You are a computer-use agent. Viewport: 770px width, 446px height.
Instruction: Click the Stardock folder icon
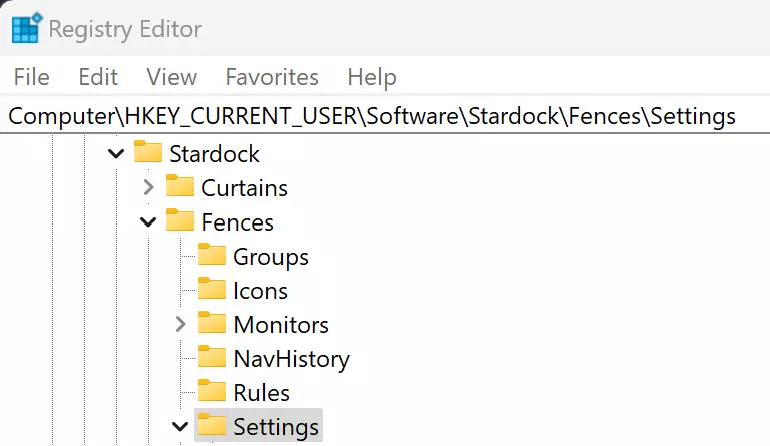coord(148,153)
